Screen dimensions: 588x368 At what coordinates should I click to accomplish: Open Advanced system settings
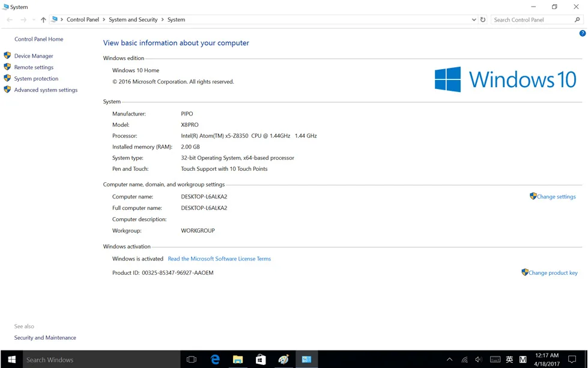(x=46, y=90)
